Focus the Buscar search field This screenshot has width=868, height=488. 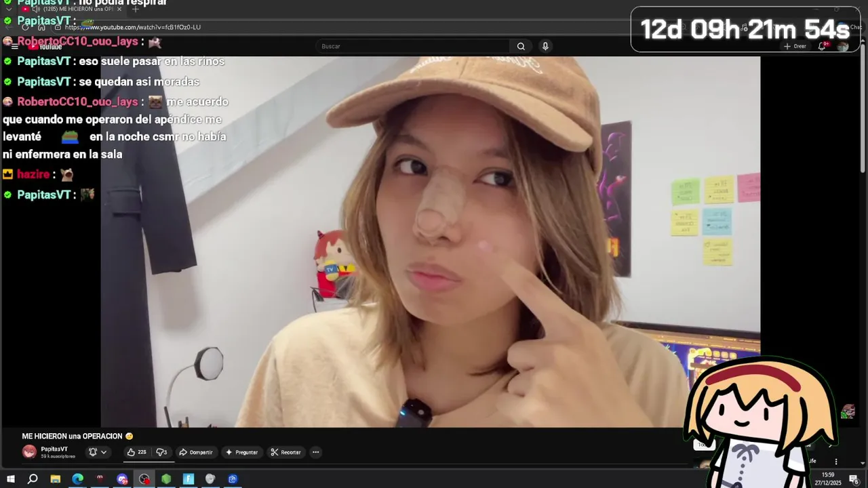coord(413,46)
